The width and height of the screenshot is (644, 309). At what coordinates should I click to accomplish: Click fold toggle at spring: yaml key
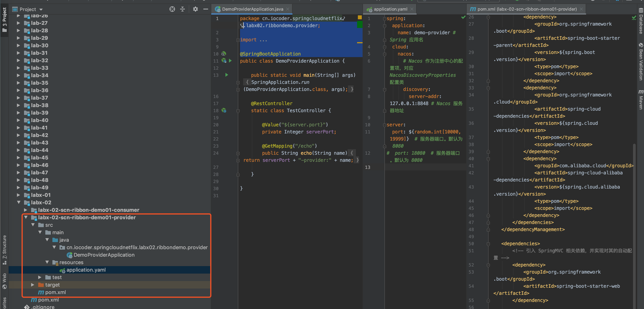[x=384, y=19]
